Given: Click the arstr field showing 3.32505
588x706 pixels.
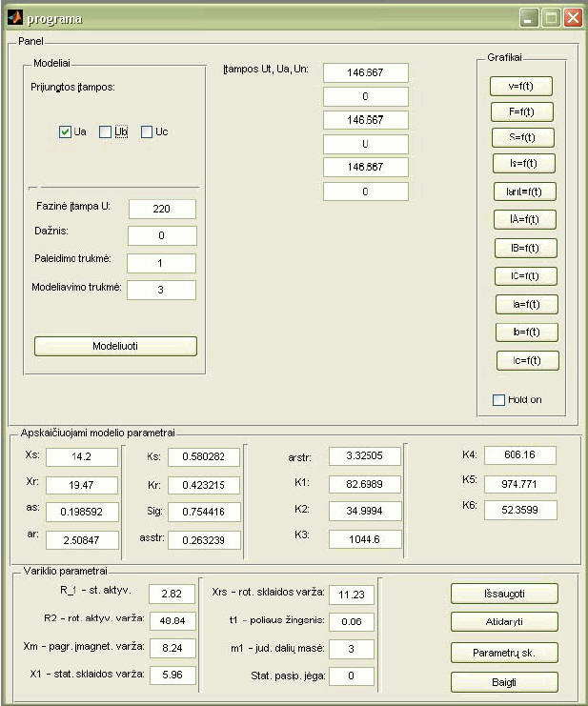Looking at the screenshot, I should point(365,456).
